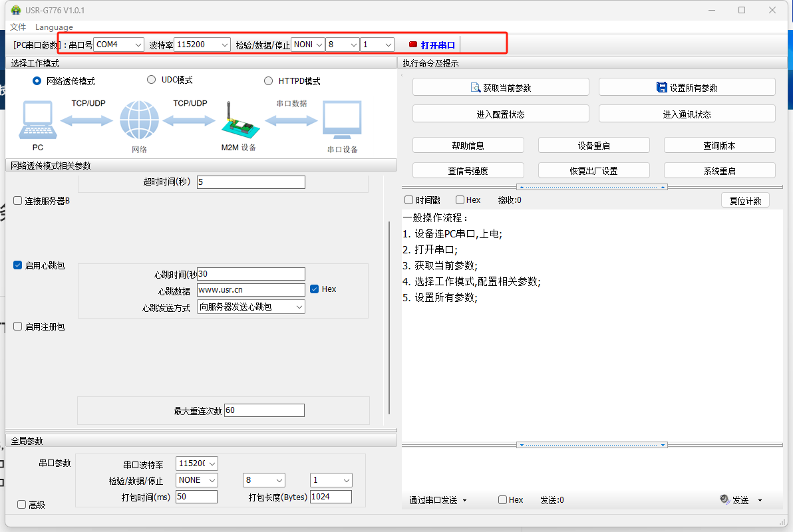The height and width of the screenshot is (532, 793).
Task: Click the red Open Serial Port (打开串口) icon
Action: coord(413,45)
